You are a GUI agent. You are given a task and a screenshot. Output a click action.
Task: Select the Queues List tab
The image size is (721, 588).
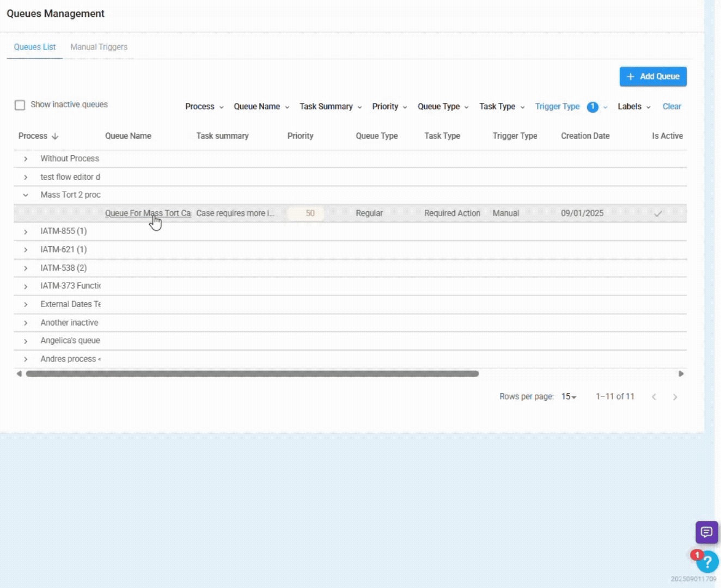pyautogui.click(x=35, y=47)
